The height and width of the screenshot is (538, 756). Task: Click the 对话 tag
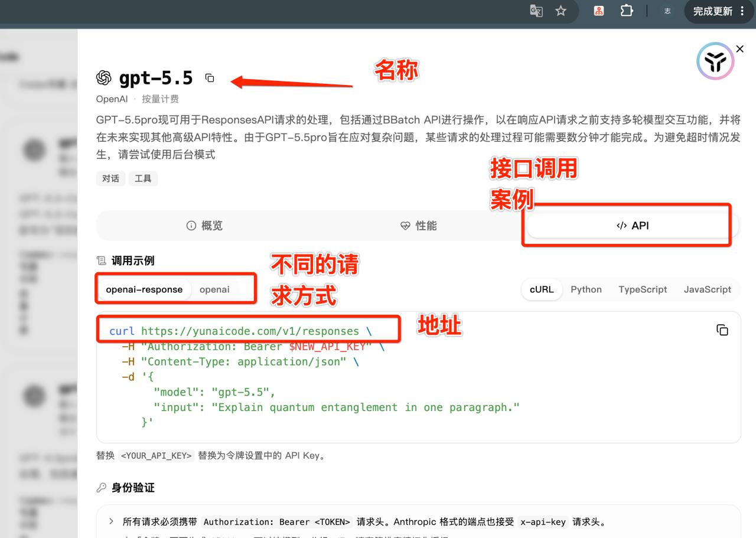[x=110, y=178]
